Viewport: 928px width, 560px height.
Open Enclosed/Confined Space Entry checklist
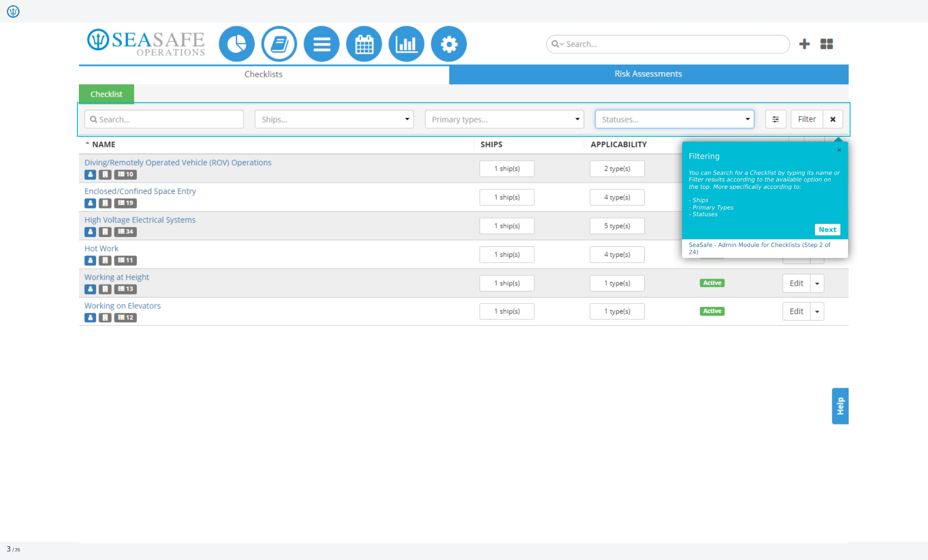pyautogui.click(x=140, y=191)
